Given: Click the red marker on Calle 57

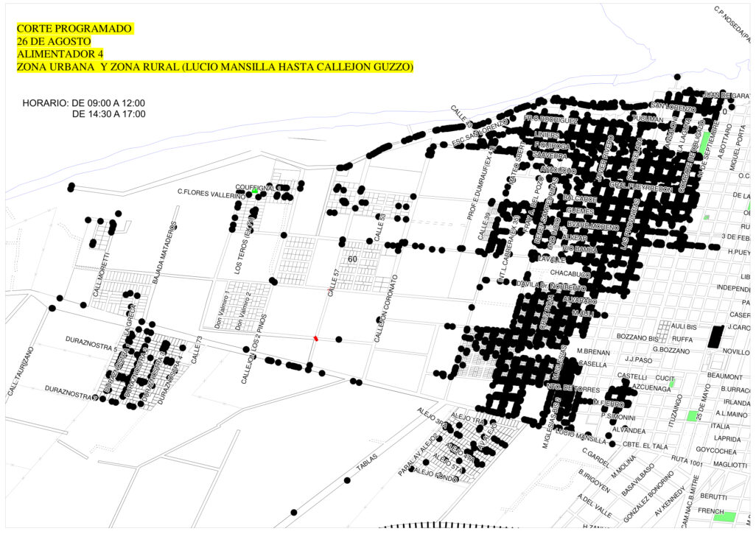Looking at the screenshot, I should (315, 339).
